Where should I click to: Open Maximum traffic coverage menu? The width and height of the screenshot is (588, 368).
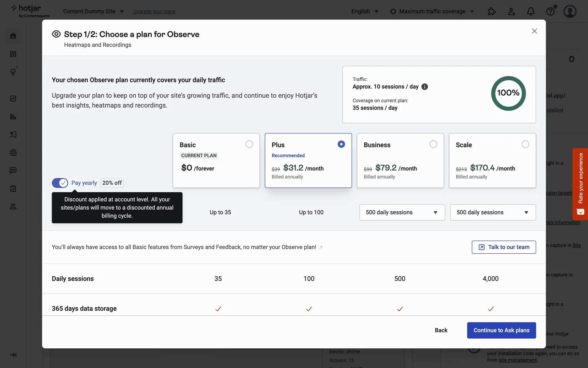click(432, 11)
